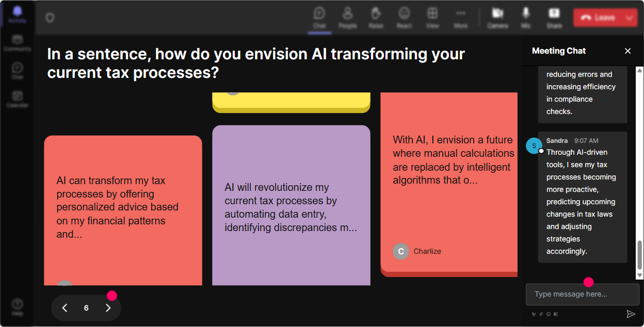644x327 pixels.
Task: Click the red Leave button
Action: pyautogui.click(x=598, y=18)
